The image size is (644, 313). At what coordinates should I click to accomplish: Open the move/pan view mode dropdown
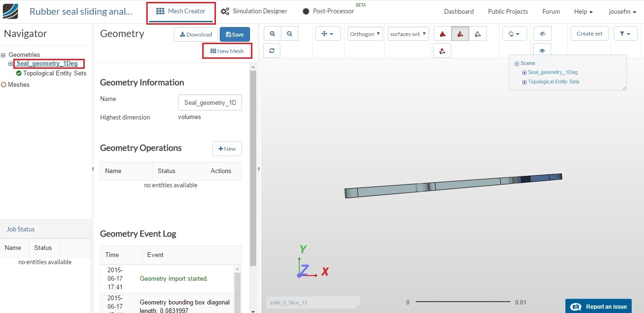click(328, 34)
